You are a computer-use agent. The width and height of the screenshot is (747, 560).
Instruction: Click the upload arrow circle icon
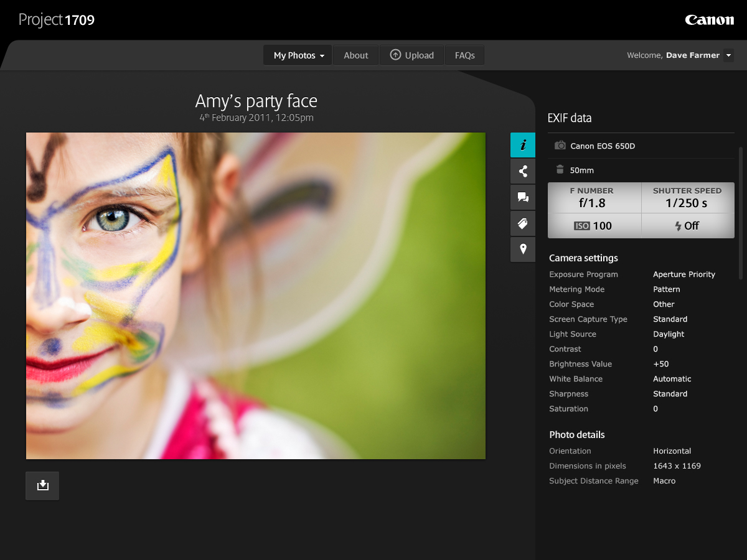395,55
